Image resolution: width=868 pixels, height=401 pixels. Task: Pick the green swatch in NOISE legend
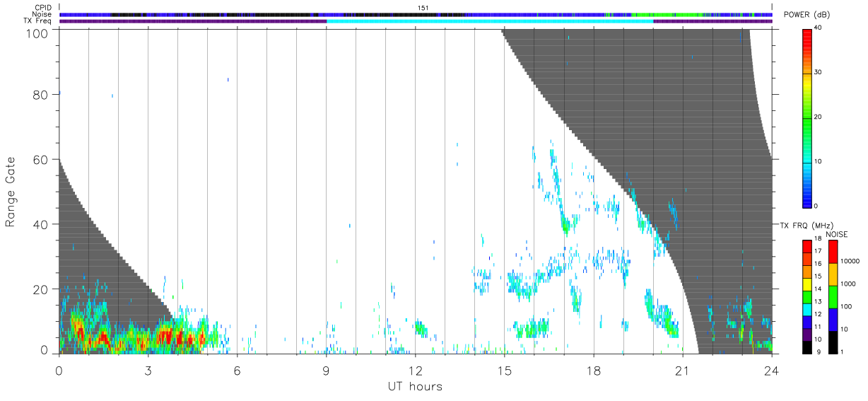pos(833,296)
